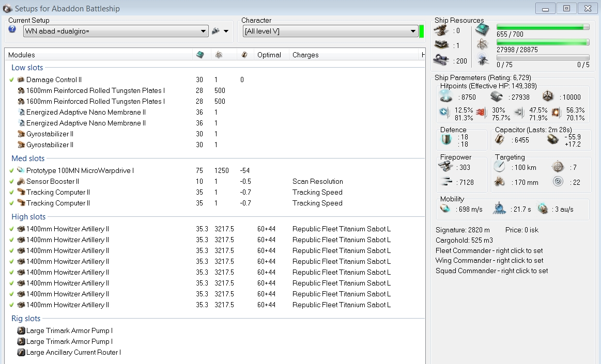Click the first Gyrostabilizer II icon
601x364 pixels.
point(21,134)
